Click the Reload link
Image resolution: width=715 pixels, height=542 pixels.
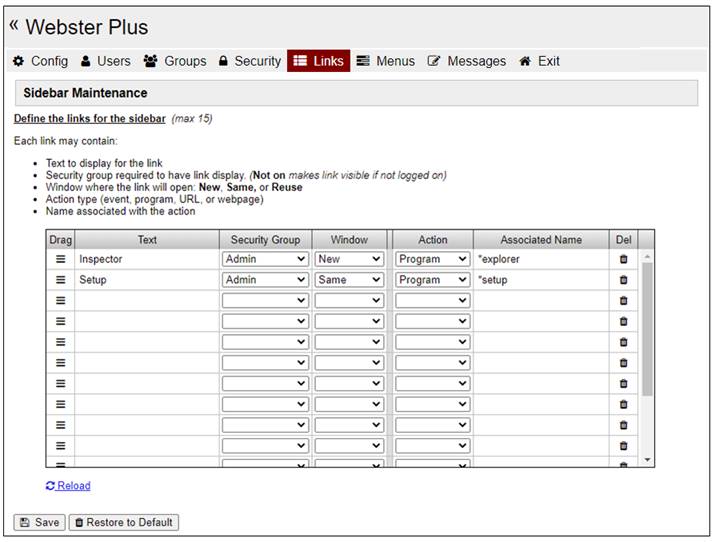click(x=68, y=486)
